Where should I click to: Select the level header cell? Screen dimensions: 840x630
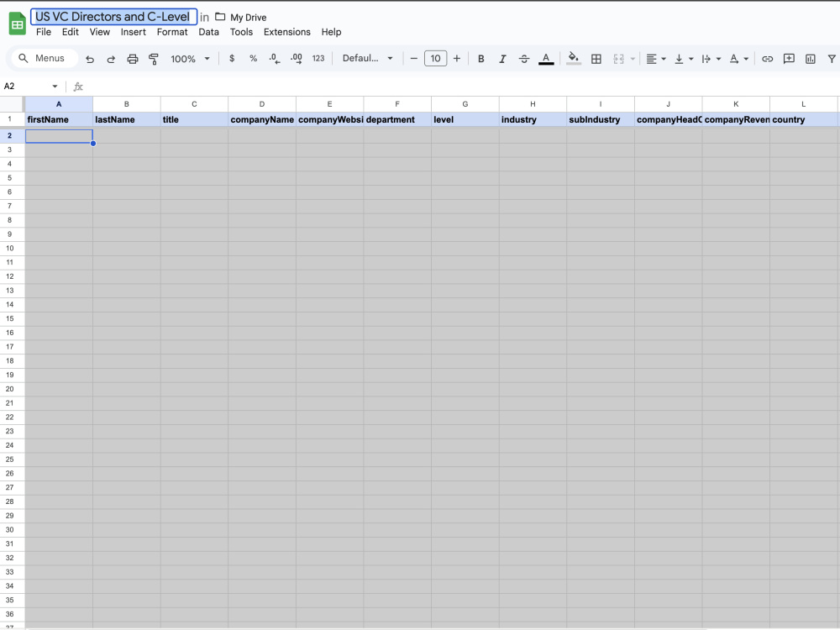coord(465,119)
